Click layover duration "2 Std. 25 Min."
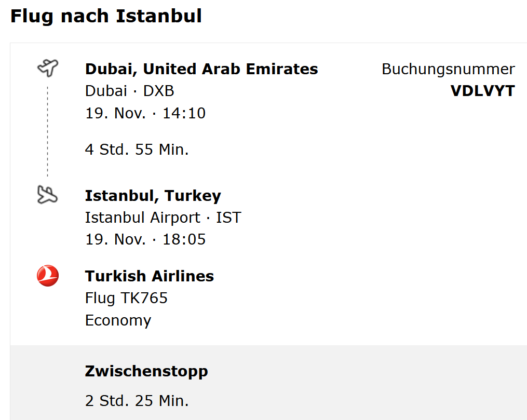 click(137, 401)
